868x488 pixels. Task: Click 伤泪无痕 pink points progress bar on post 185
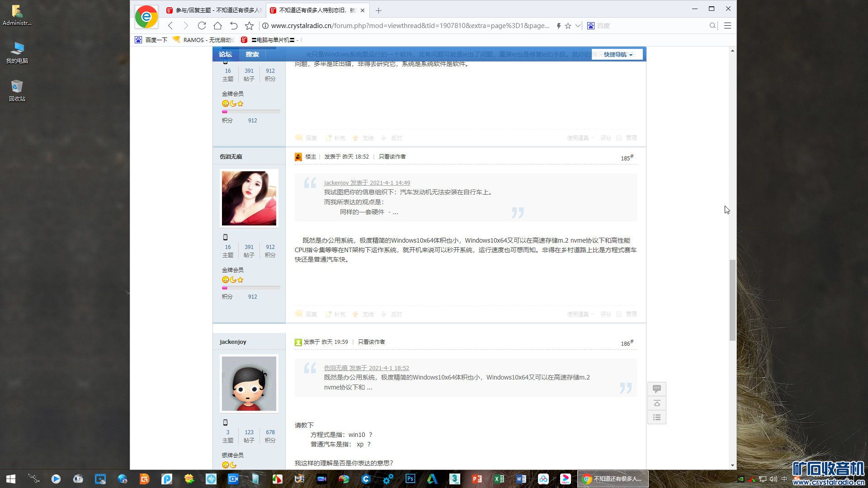[x=251, y=288]
